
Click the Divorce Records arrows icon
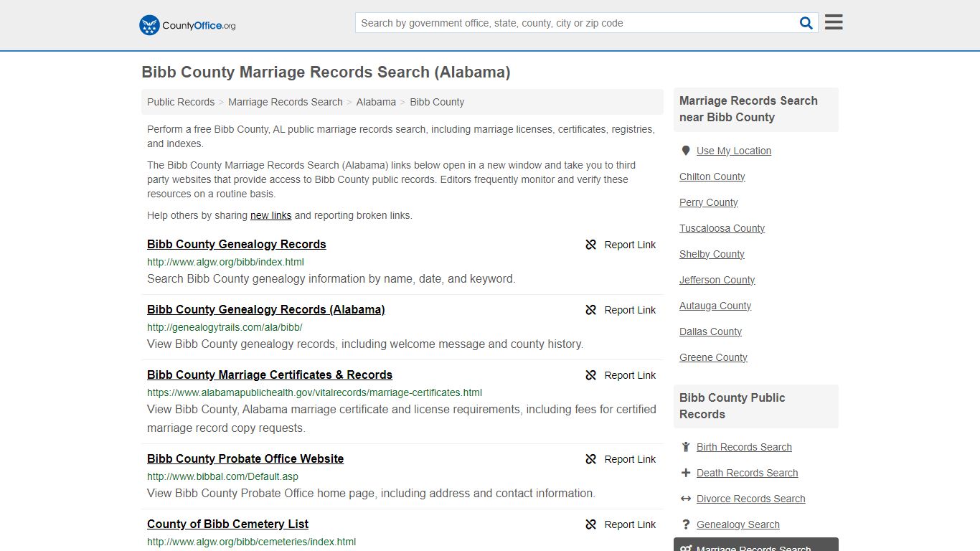click(x=686, y=499)
